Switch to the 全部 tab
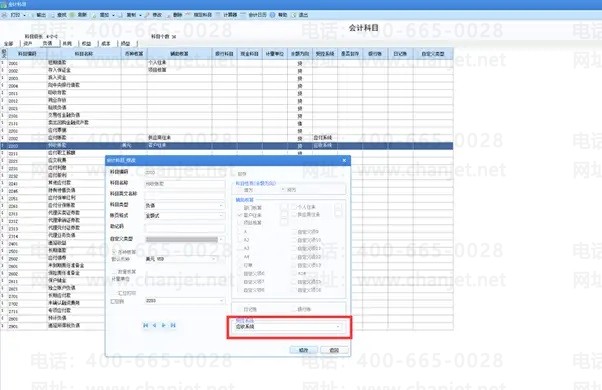602x390 pixels. click(x=9, y=43)
